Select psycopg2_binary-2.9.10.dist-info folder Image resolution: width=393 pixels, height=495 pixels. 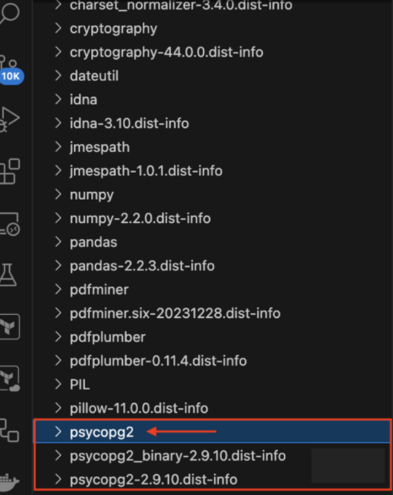coord(213,456)
